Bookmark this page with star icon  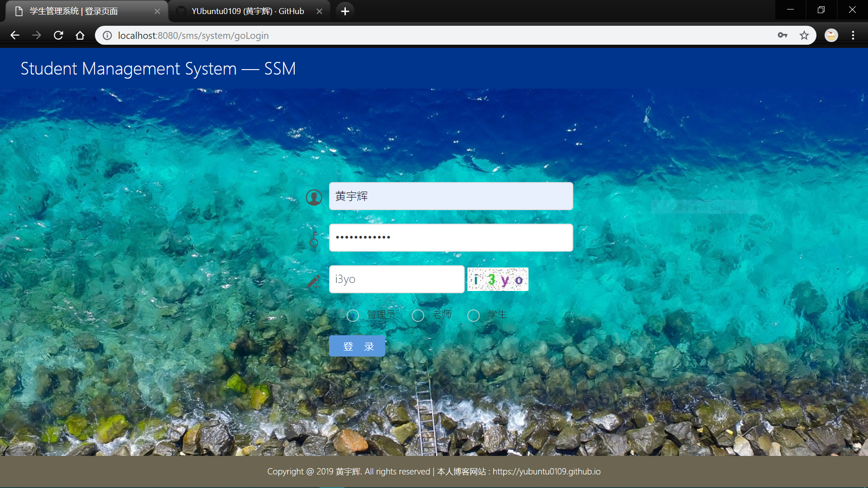[804, 35]
